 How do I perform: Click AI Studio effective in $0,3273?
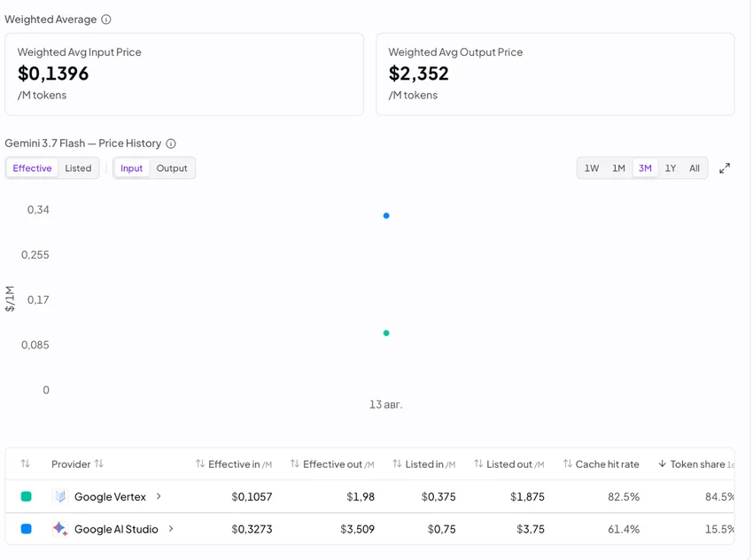click(252, 529)
